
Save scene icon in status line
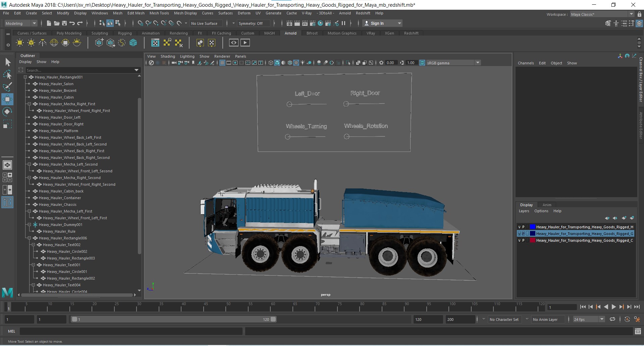click(x=64, y=23)
